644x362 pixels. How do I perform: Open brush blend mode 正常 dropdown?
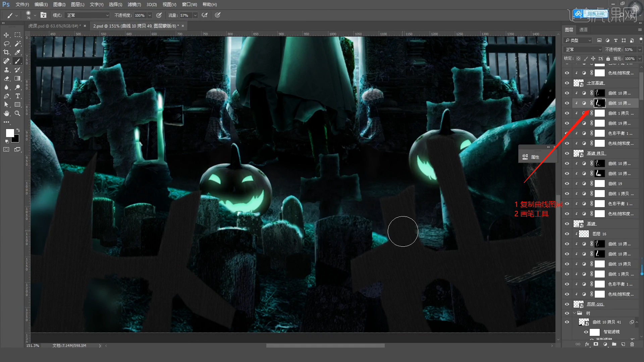(x=88, y=15)
